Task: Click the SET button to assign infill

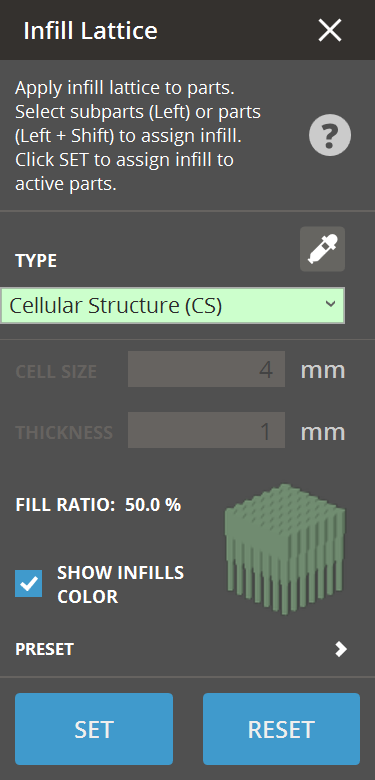Action: (x=94, y=729)
